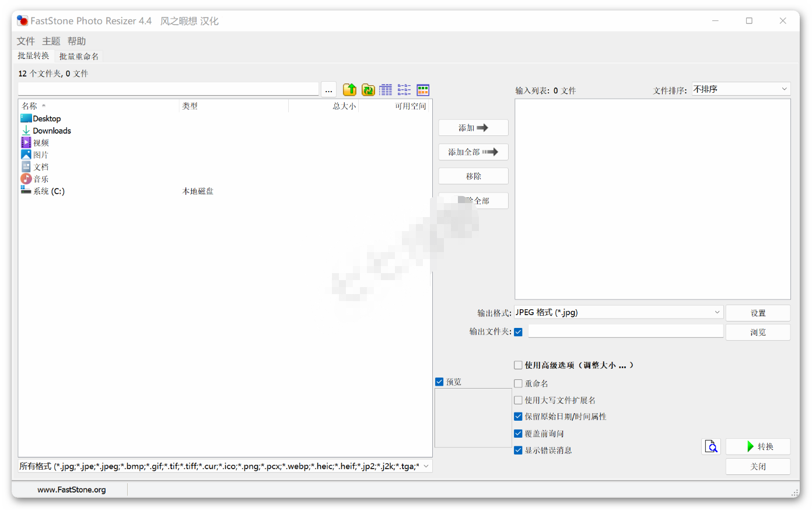
Task: Switch file browser to details view
Action: tap(386, 90)
